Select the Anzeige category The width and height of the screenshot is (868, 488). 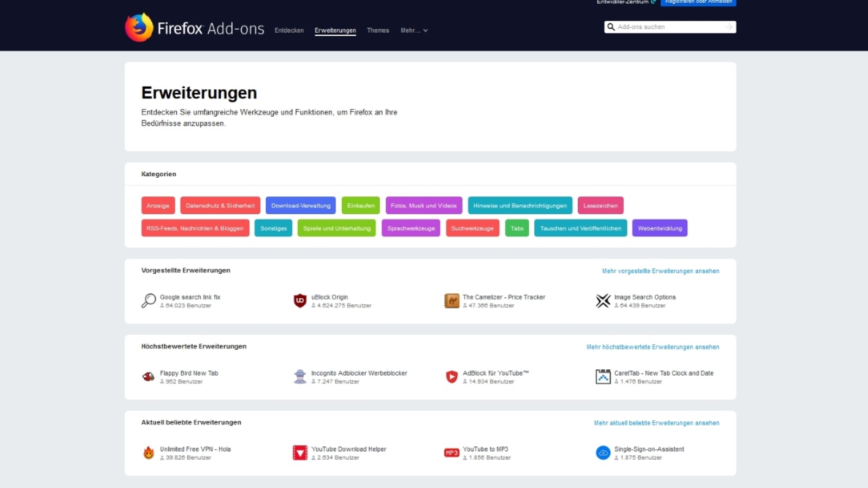coord(158,206)
